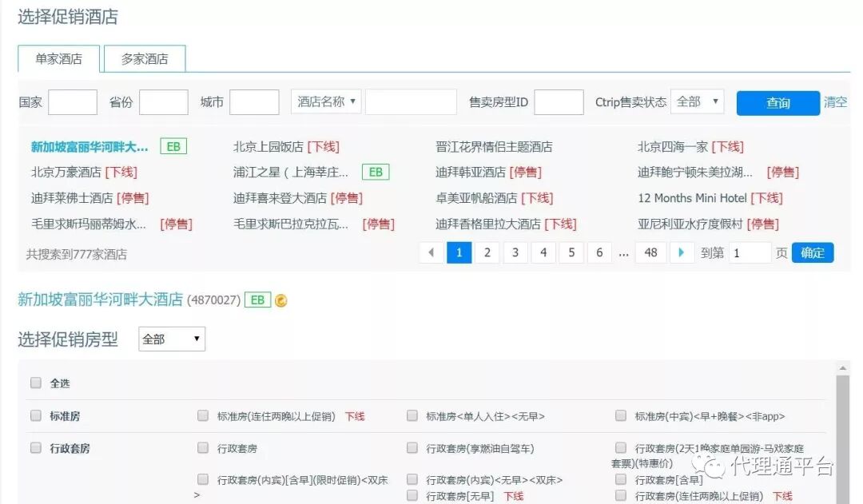
Task: Select hotel 卓美亚帆船酒店
Action: (x=476, y=198)
